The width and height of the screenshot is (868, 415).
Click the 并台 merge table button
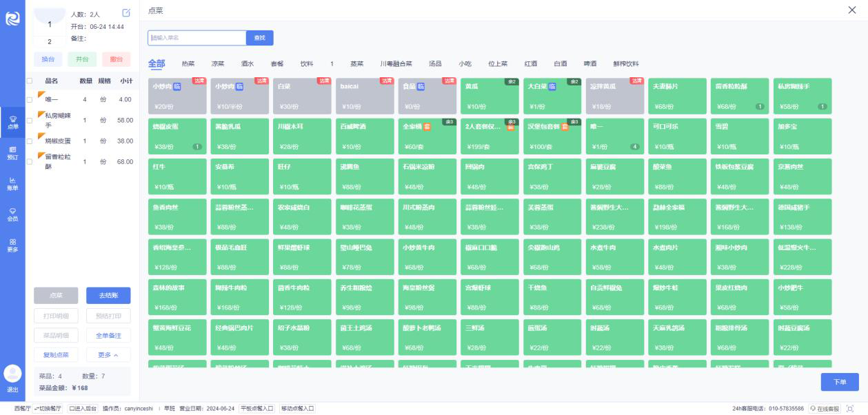82,59
